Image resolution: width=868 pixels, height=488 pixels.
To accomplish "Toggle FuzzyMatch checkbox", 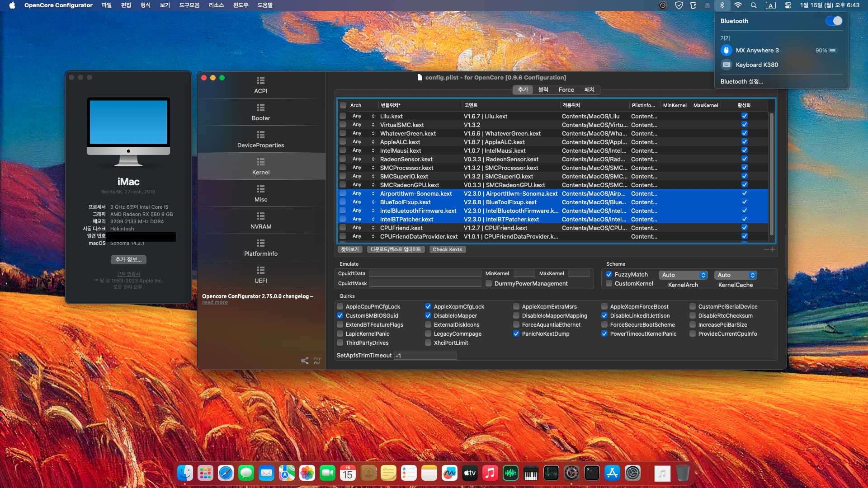I will pyautogui.click(x=609, y=274).
